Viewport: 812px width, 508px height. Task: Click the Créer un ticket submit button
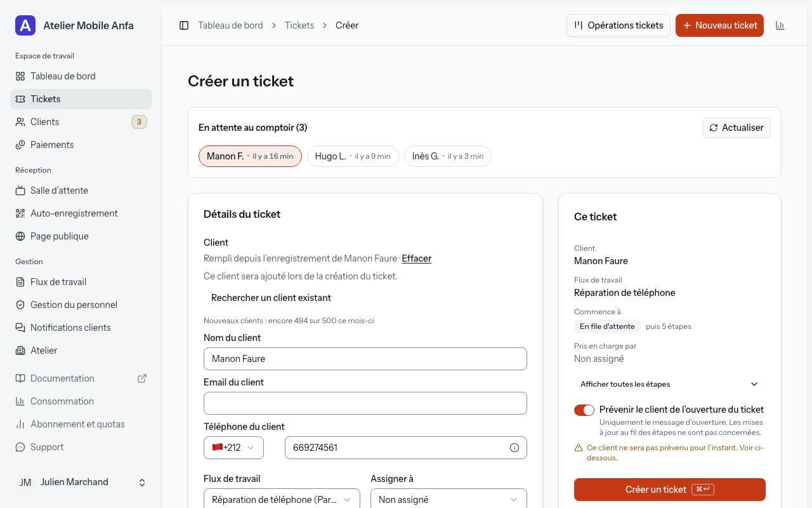pyautogui.click(x=670, y=490)
